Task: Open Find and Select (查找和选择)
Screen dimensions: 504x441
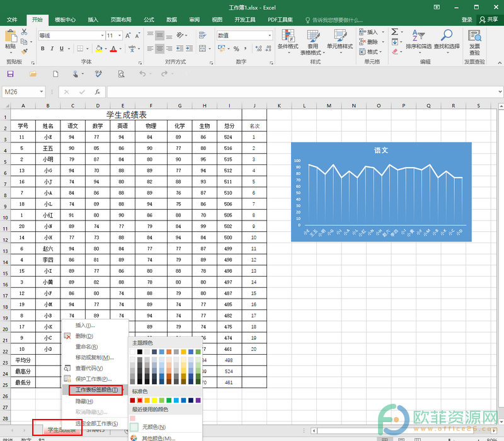Action: [447, 42]
